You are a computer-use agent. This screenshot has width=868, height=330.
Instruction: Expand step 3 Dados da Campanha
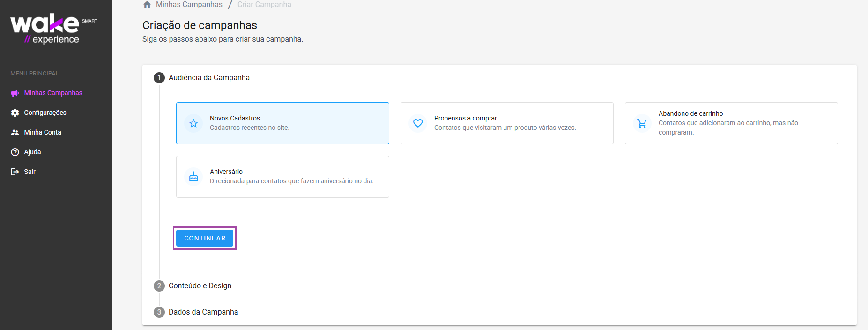tap(203, 312)
